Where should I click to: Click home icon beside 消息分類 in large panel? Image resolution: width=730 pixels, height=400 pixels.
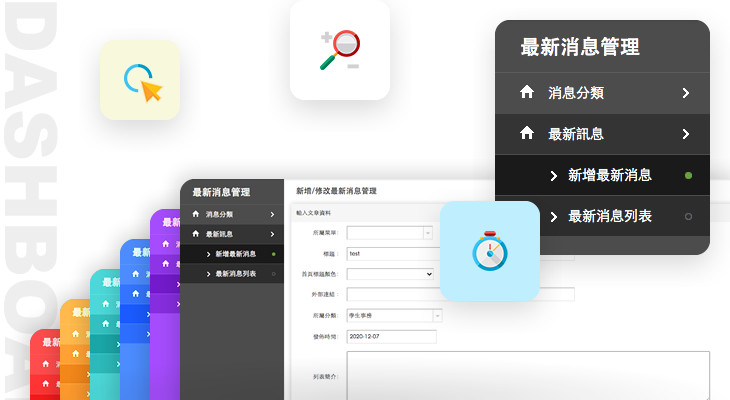pyautogui.click(x=527, y=93)
